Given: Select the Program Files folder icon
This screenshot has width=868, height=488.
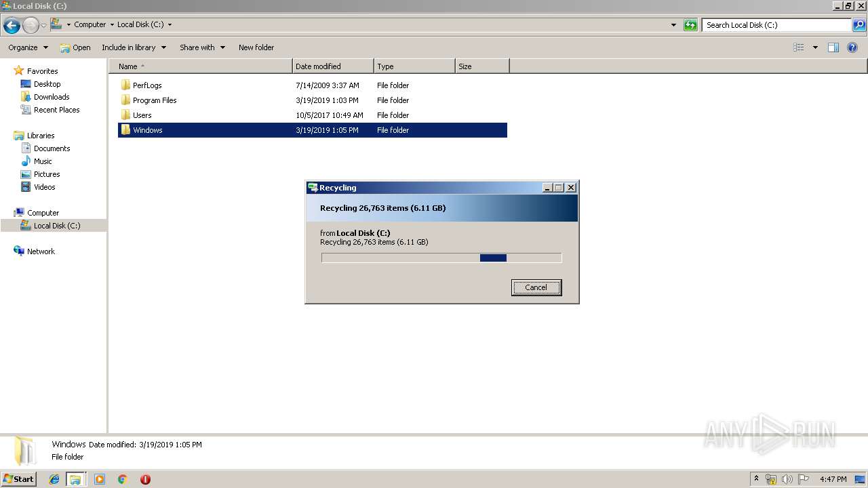Looking at the screenshot, I should click(125, 100).
